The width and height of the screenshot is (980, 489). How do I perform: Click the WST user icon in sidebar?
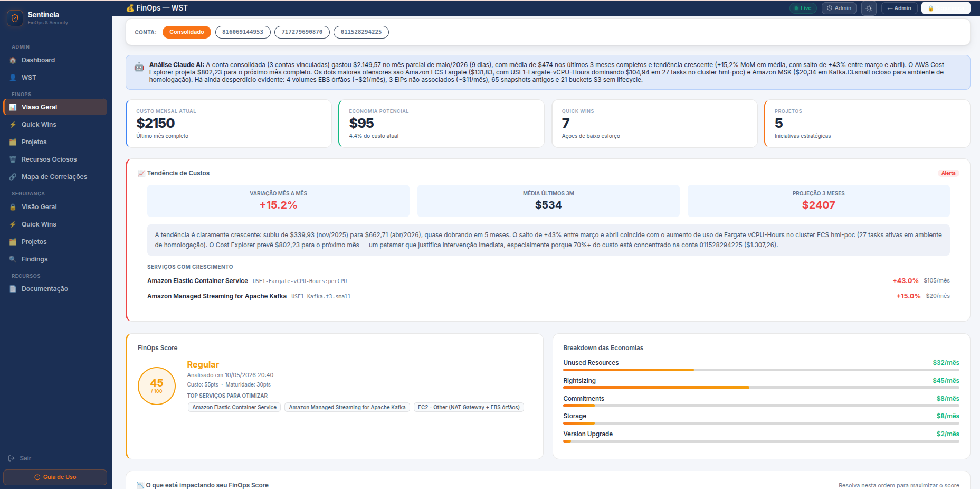pyautogui.click(x=13, y=78)
